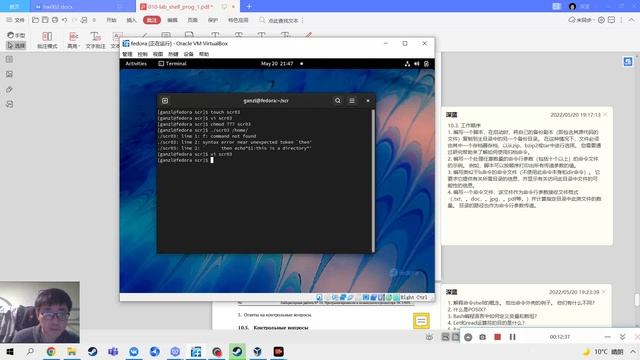Click the webcam preview thumbnail

click(x=40, y=312)
